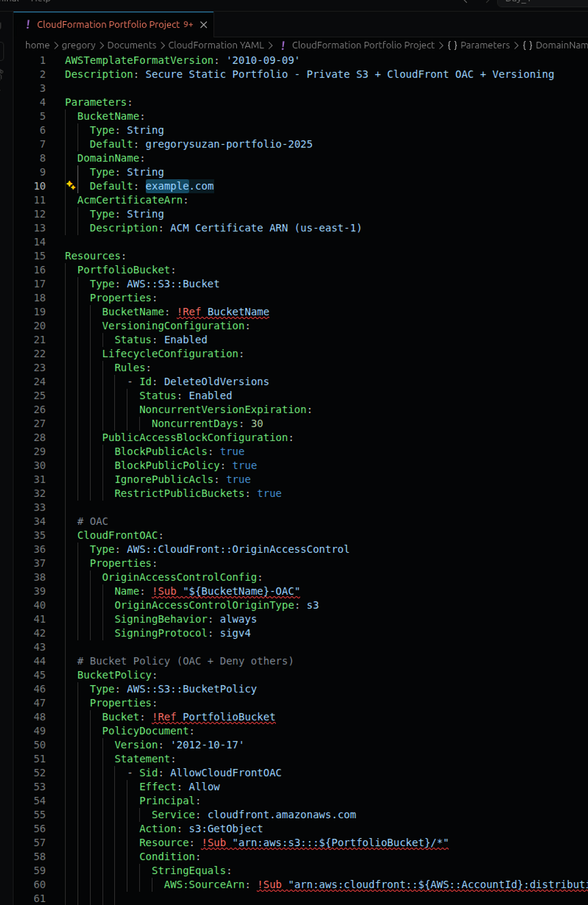Click 'Effect: Allow' on line 53
This screenshot has width=588, height=905.
180,787
